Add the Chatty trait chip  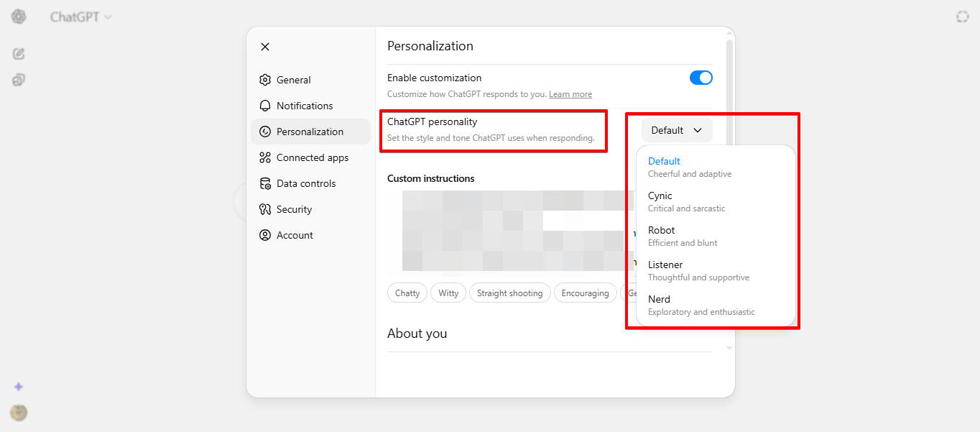pyautogui.click(x=407, y=293)
